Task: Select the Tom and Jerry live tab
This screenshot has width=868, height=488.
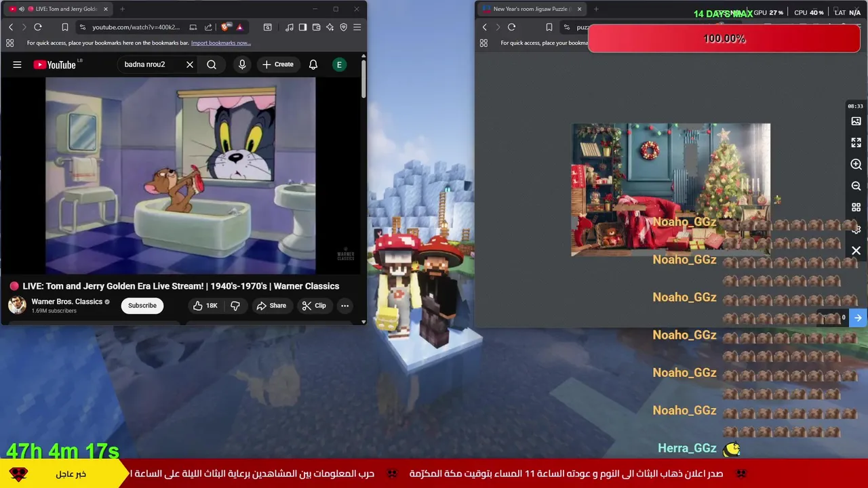Action: [x=60, y=9]
